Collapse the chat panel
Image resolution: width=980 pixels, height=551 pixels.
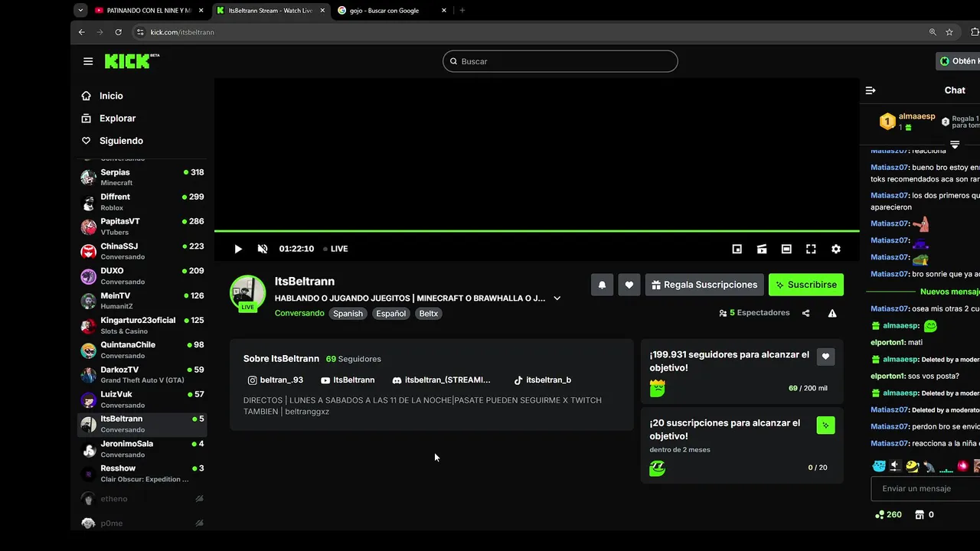(871, 90)
